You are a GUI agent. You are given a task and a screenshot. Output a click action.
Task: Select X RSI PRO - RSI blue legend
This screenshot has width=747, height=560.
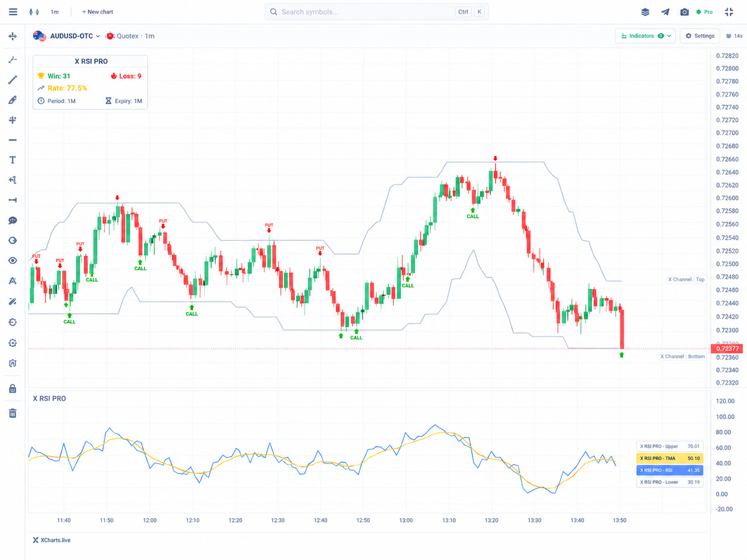(x=670, y=470)
